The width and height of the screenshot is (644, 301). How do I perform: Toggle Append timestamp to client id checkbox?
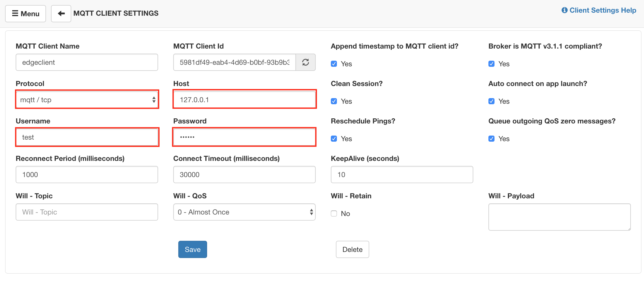334,64
